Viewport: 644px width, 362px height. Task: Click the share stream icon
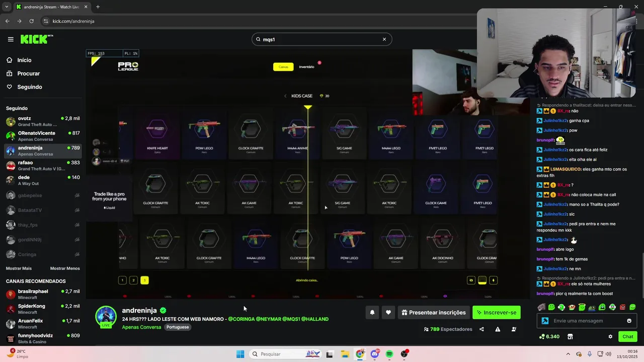pyautogui.click(x=481, y=329)
